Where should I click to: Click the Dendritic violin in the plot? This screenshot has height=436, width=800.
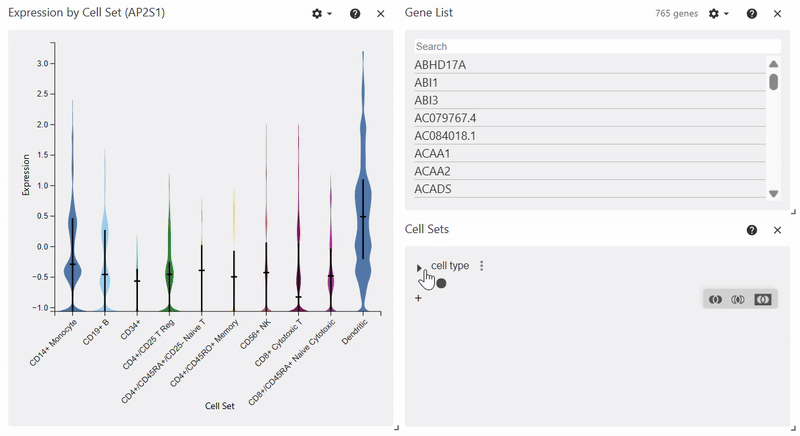[362, 200]
